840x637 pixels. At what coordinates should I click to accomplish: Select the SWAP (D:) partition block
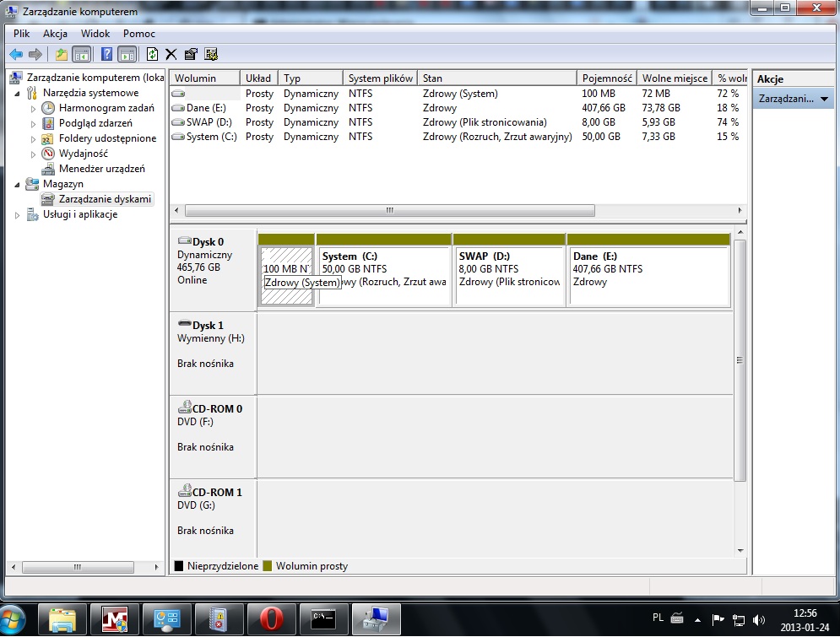click(x=509, y=276)
